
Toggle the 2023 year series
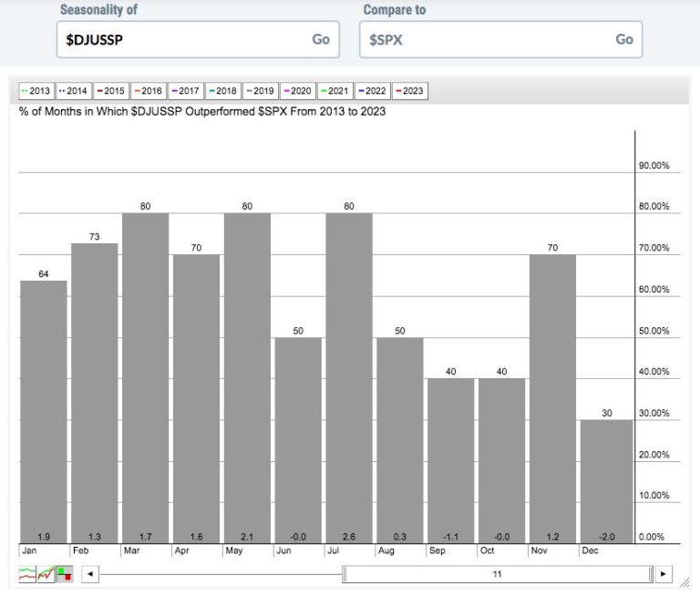click(410, 91)
